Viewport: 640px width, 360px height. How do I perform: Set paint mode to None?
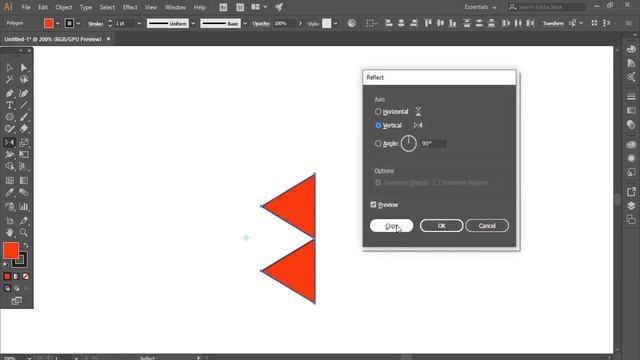(26, 276)
